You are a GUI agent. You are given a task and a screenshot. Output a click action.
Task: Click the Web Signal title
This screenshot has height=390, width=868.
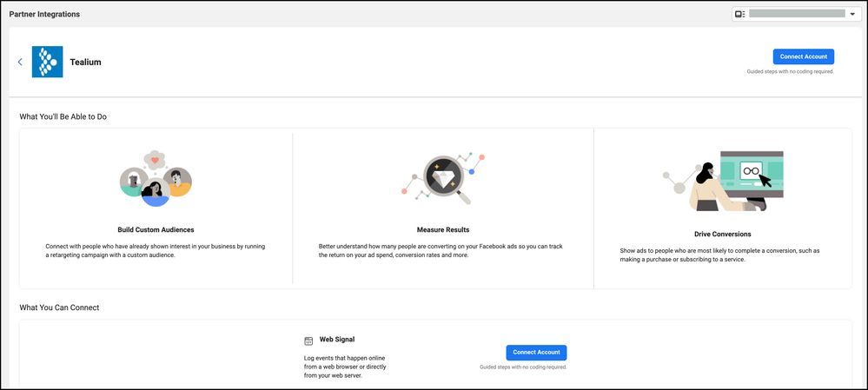[x=337, y=340]
